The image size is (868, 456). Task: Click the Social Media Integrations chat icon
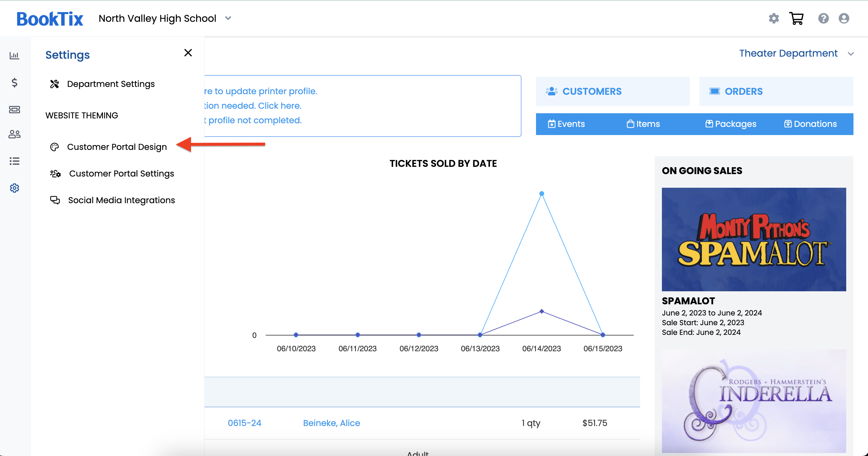[55, 200]
